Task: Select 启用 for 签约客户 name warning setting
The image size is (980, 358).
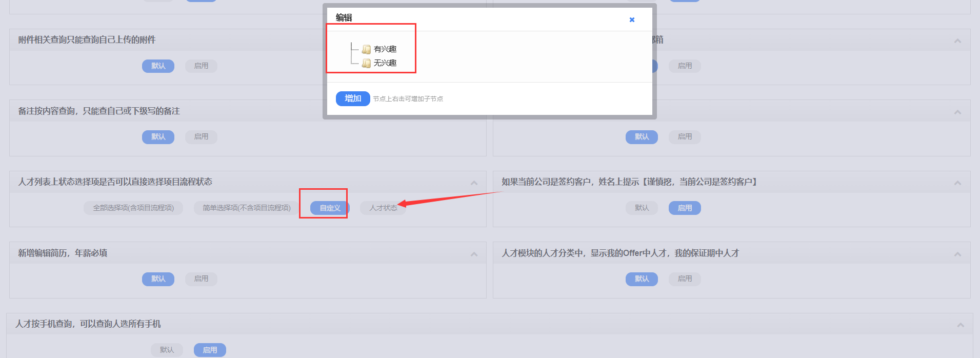Action: point(685,208)
